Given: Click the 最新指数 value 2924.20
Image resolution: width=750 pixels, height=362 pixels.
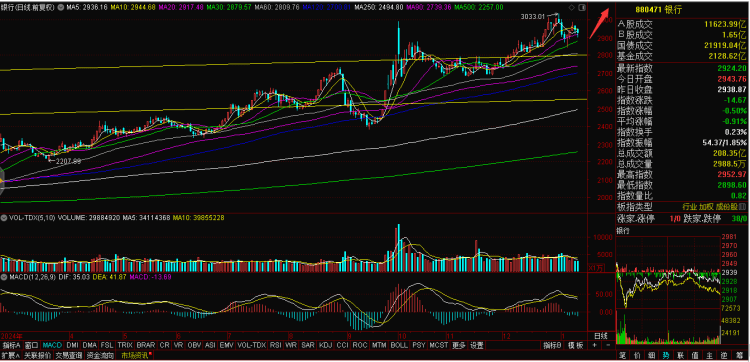Looking at the screenshot, I should 733,68.
